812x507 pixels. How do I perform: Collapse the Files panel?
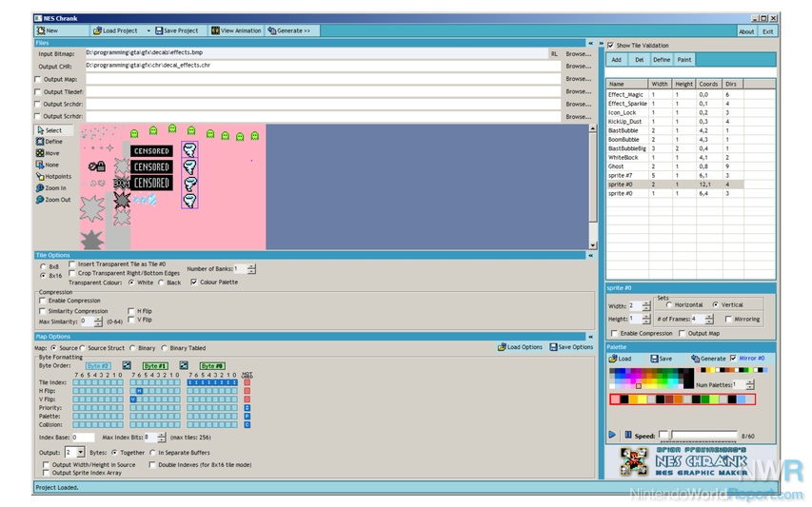coord(590,43)
